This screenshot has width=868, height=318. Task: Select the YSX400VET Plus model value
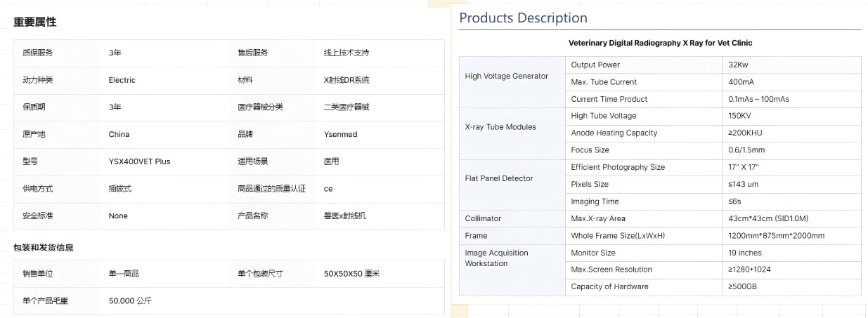139,161
